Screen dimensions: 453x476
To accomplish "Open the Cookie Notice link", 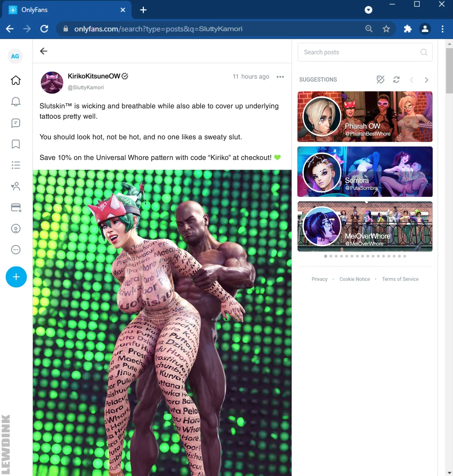I will (x=355, y=279).
